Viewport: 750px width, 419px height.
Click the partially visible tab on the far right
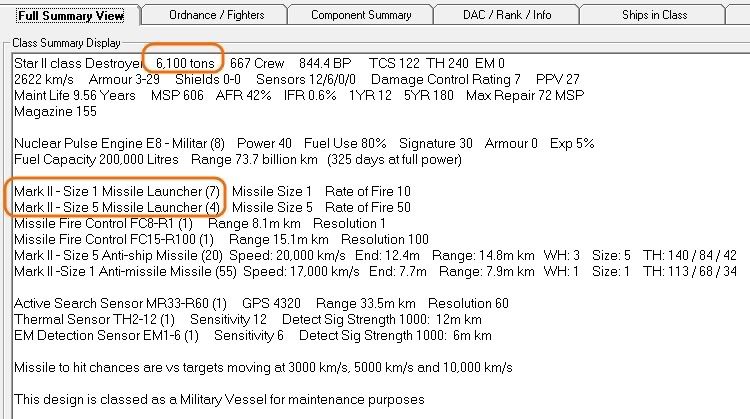(738, 15)
